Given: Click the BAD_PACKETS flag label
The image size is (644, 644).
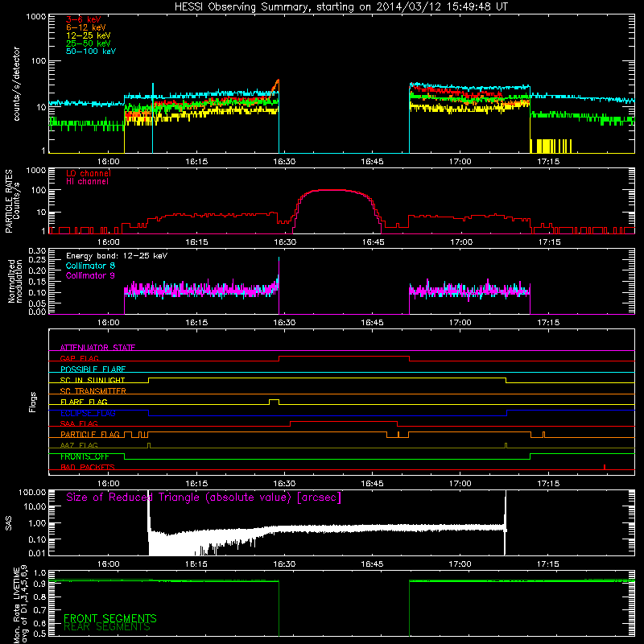Looking at the screenshot, I should tap(88, 468).
